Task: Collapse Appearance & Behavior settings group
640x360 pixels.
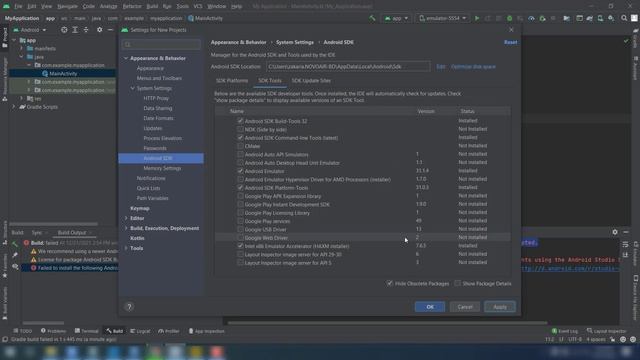Action: tap(126, 58)
